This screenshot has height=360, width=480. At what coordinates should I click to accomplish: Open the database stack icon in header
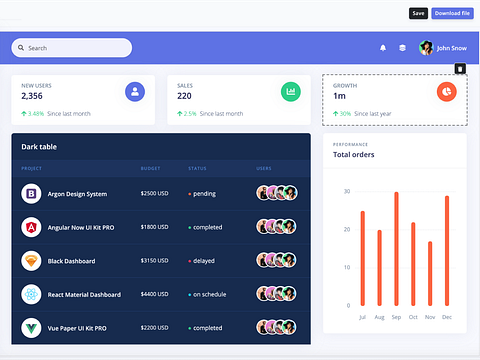click(x=402, y=48)
